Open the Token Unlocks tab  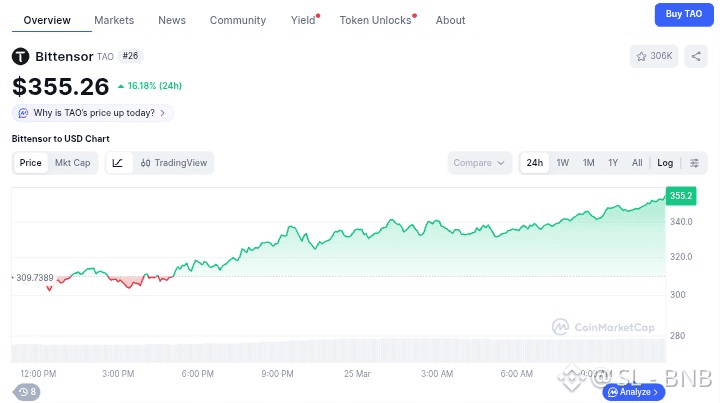point(375,20)
